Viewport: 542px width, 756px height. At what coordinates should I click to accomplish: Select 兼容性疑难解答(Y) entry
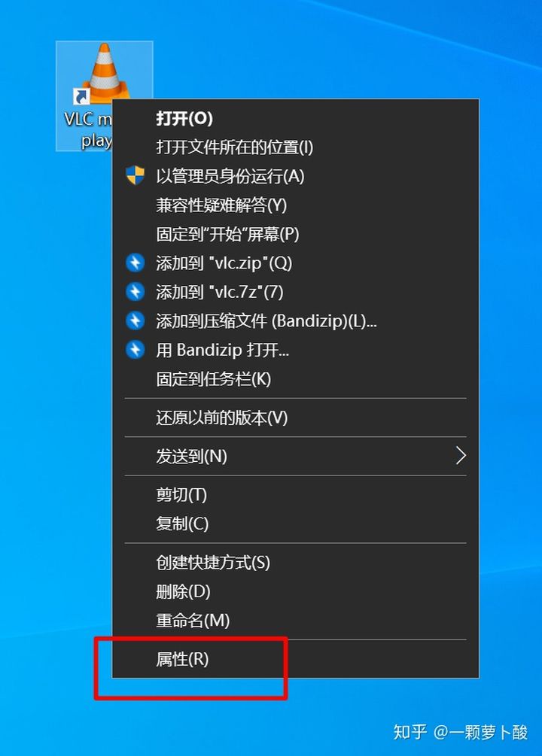(x=295, y=205)
